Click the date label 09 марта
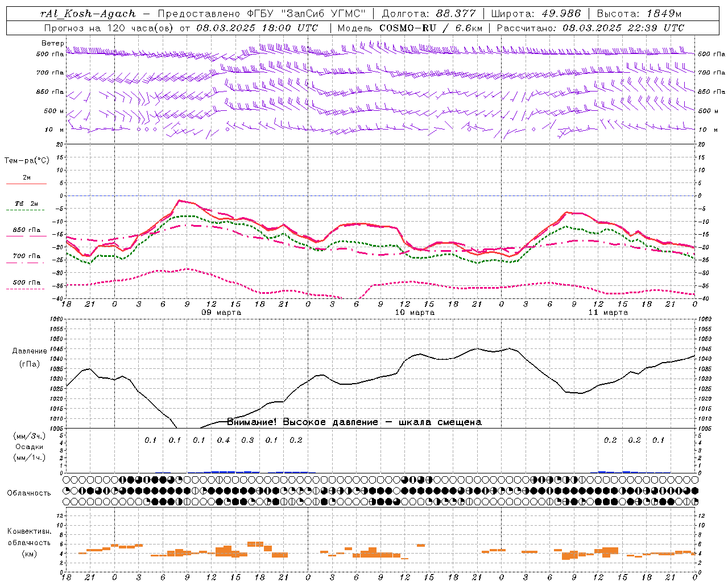The width and height of the screenshot is (728, 582). tap(221, 313)
